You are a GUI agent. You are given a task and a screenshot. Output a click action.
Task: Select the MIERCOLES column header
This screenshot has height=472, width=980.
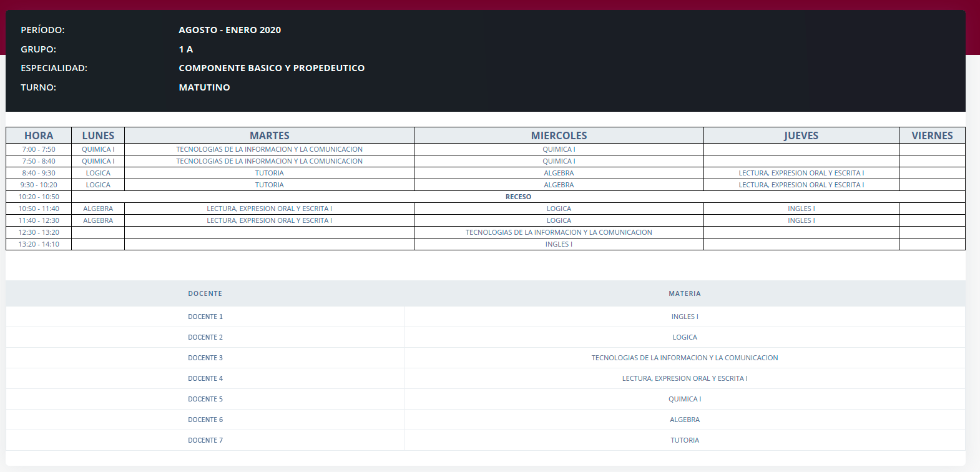tap(559, 135)
